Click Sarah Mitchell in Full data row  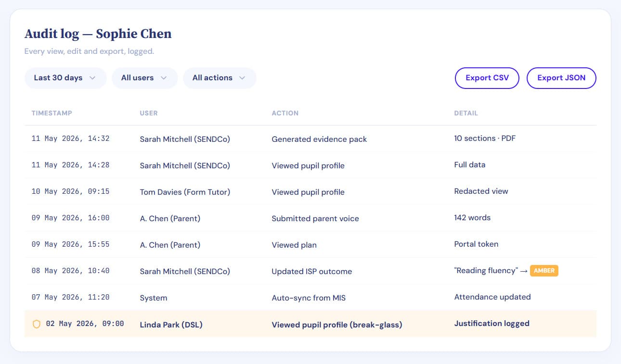click(x=185, y=165)
